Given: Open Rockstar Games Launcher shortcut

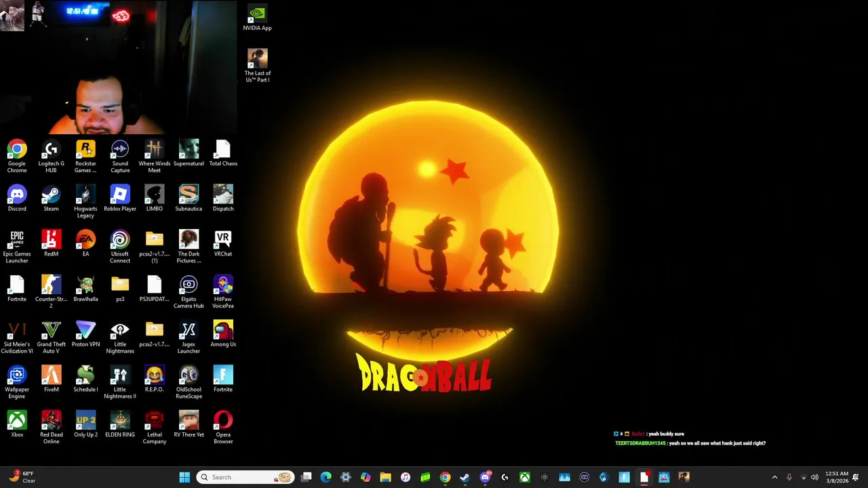Looking at the screenshot, I should 85,157.
